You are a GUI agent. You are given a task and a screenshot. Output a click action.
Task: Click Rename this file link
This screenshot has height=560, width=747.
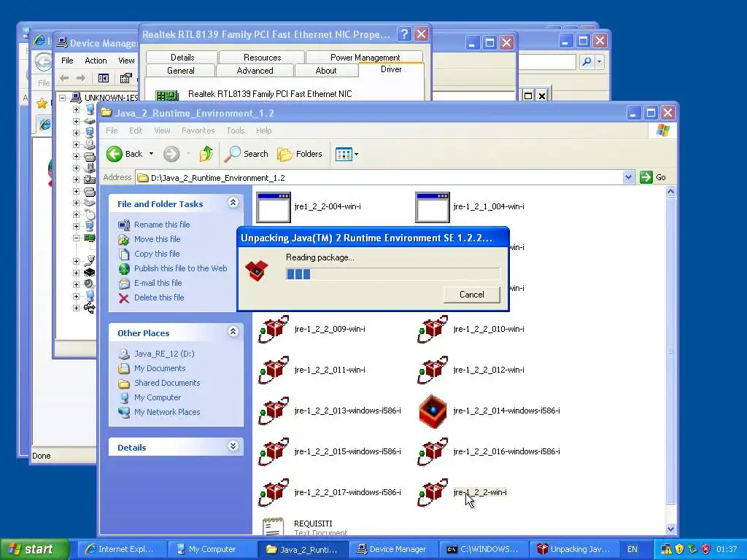pyautogui.click(x=162, y=225)
